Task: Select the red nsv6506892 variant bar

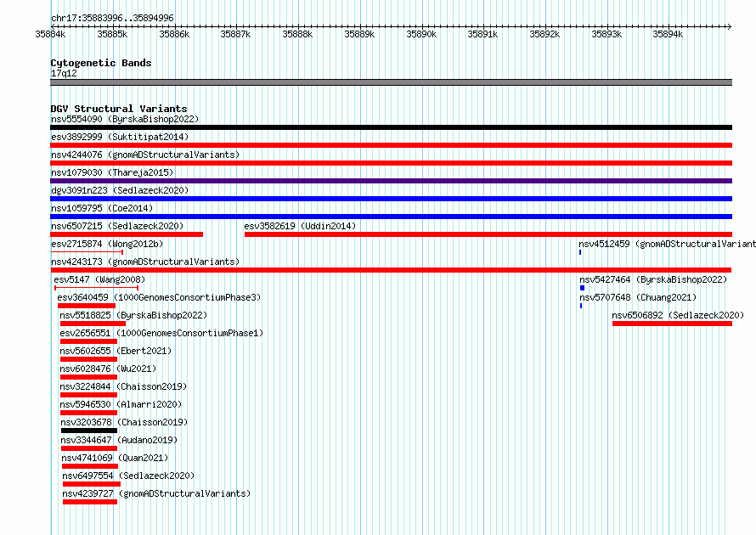Action: click(x=672, y=324)
